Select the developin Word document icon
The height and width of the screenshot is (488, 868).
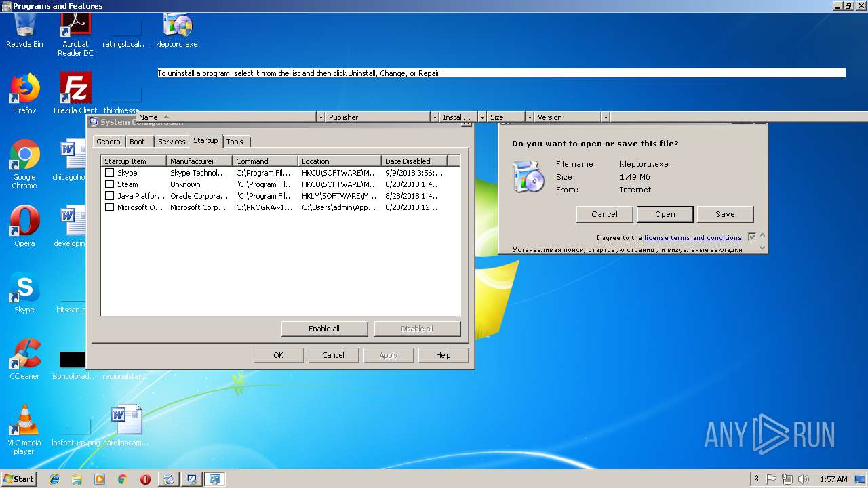(71, 226)
